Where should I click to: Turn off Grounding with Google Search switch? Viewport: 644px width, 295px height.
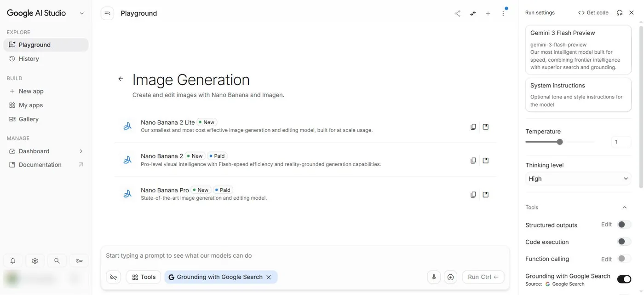(624, 279)
